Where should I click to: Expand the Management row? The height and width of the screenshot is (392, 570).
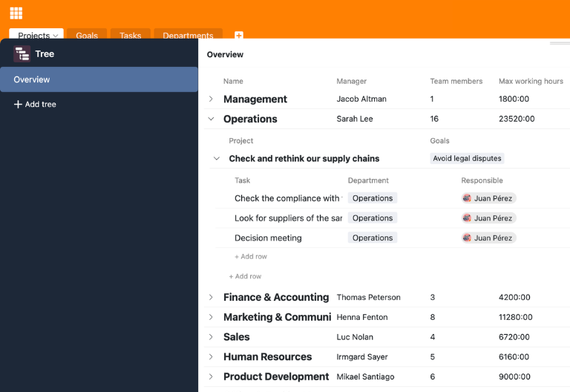pyautogui.click(x=211, y=99)
